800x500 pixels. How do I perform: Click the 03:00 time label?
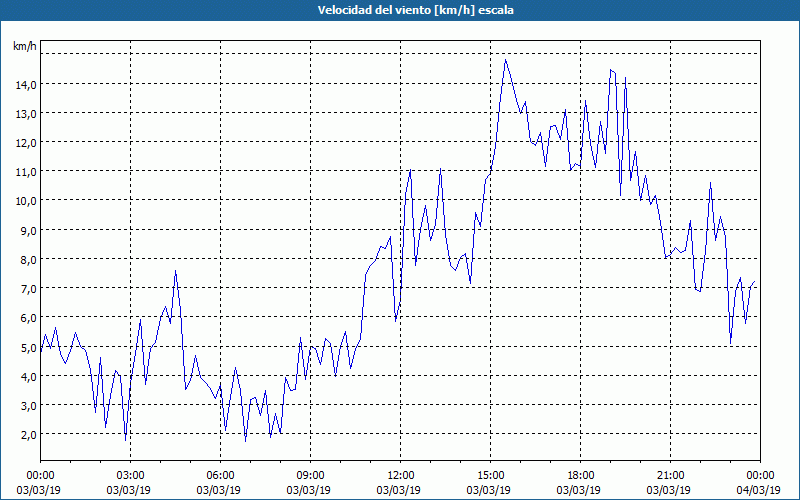(x=131, y=476)
